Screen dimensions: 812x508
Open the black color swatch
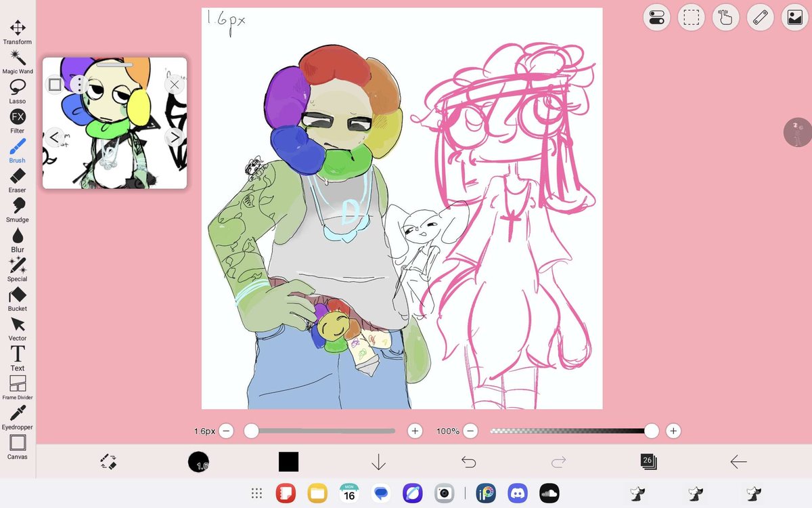[288, 462]
